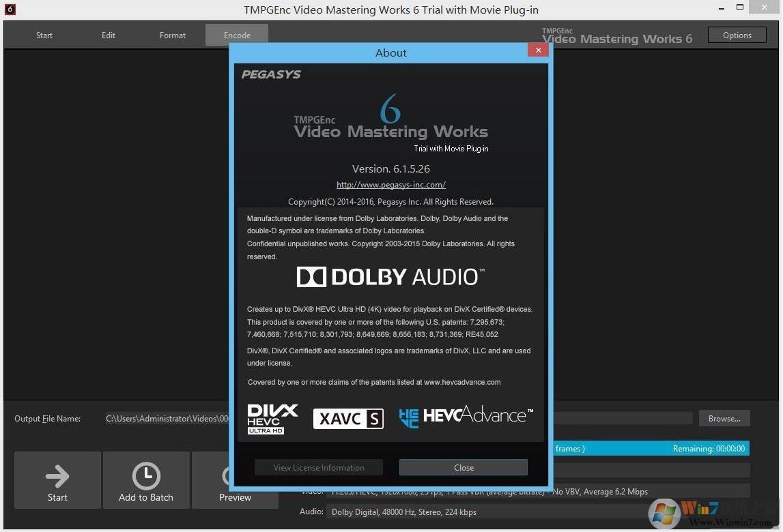The width and height of the screenshot is (783, 532).
Task: Click the app icon in title bar
Action: (10, 10)
